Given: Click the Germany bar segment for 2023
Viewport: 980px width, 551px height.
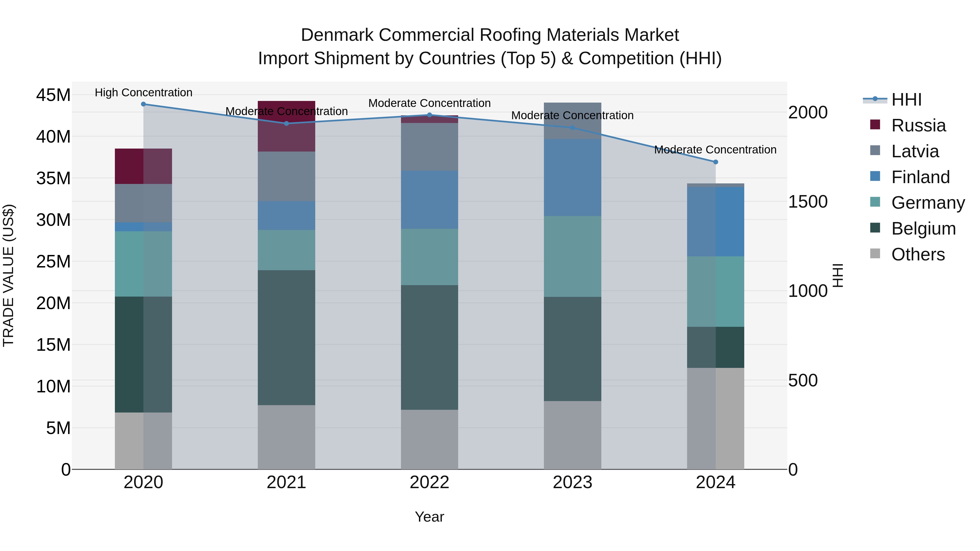Looking at the screenshot, I should tap(572, 257).
